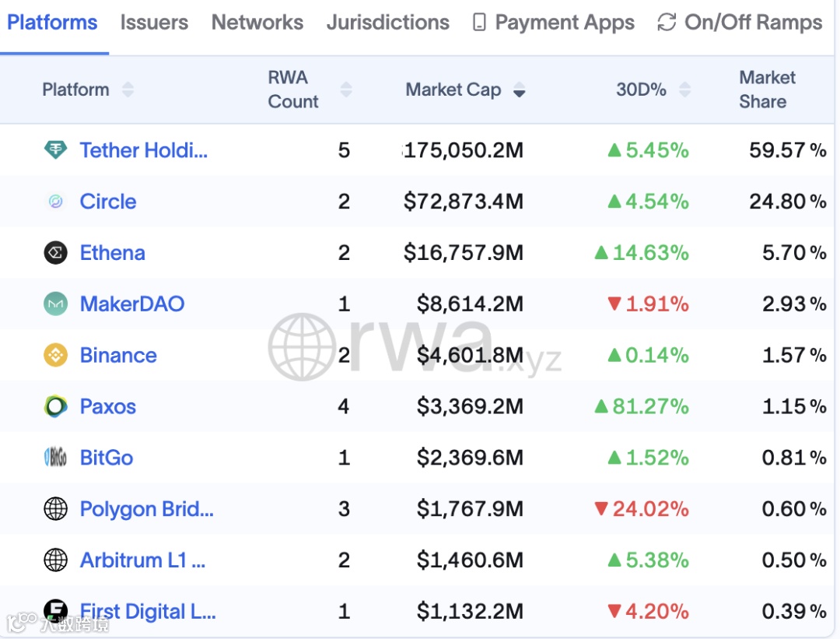This screenshot has width=840, height=639.
Task: Select Ethena market cap $16,757.9M
Action: [464, 252]
